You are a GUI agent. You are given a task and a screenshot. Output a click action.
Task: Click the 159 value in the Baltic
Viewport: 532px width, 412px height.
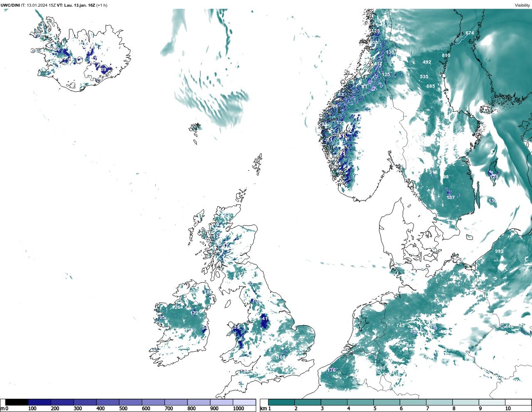pos(493,201)
